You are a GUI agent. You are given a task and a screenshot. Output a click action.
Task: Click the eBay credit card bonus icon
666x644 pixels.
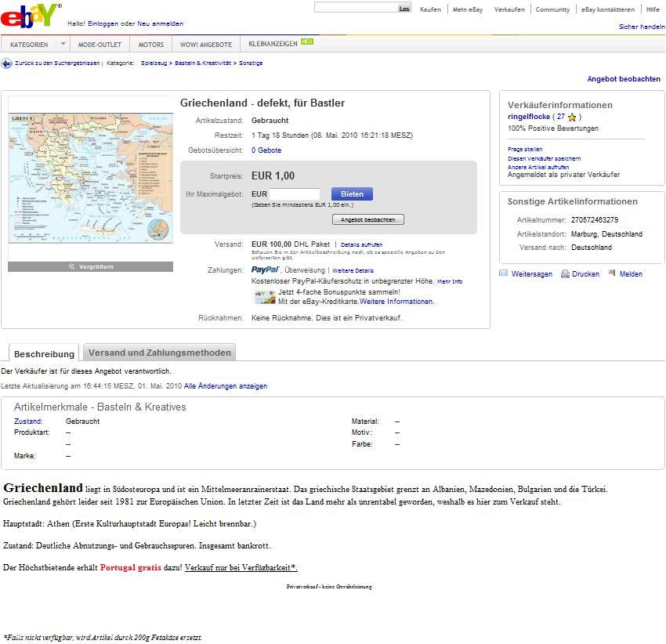click(264, 297)
